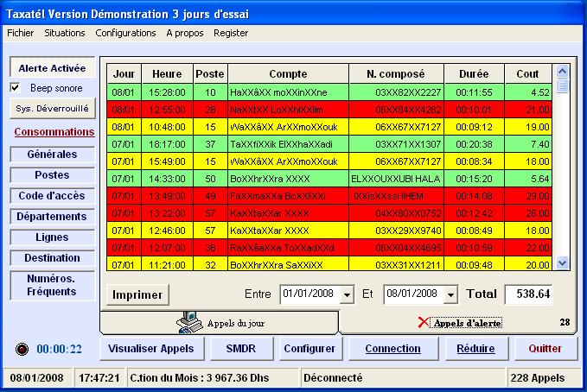
Task: Click the table scrollbar up arrow
Action: [x=562, y=71]
